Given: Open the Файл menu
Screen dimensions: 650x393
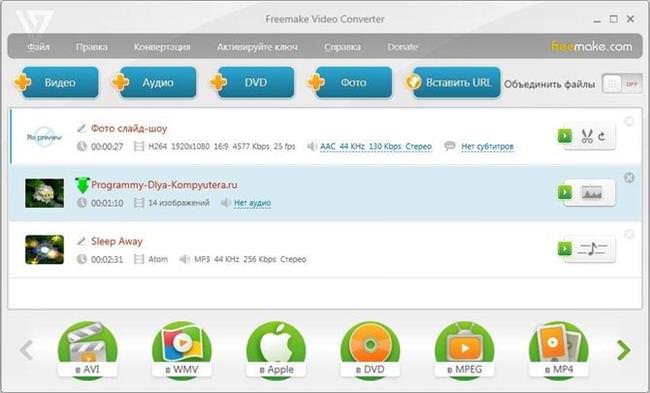Looking at the screenshot, I should click(x=38, y=47).
